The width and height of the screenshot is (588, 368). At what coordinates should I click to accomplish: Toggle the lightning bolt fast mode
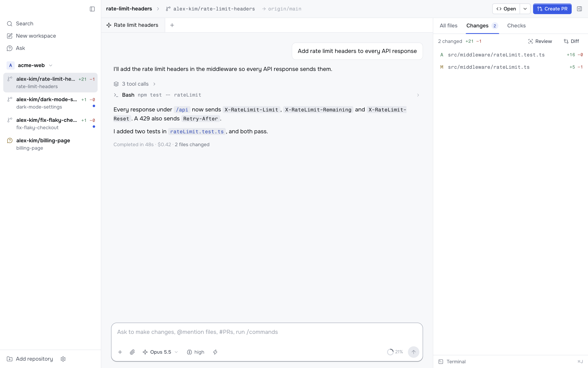pyautogui.click(x=215, y=352)
